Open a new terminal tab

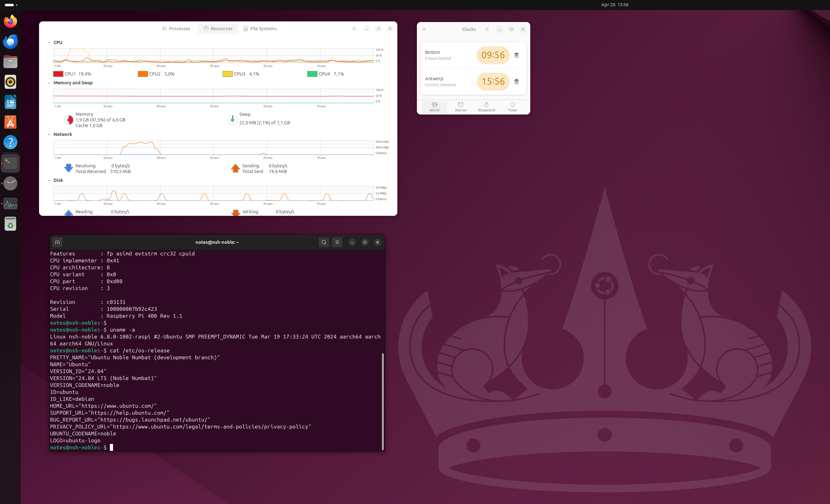tap(57, 243)
